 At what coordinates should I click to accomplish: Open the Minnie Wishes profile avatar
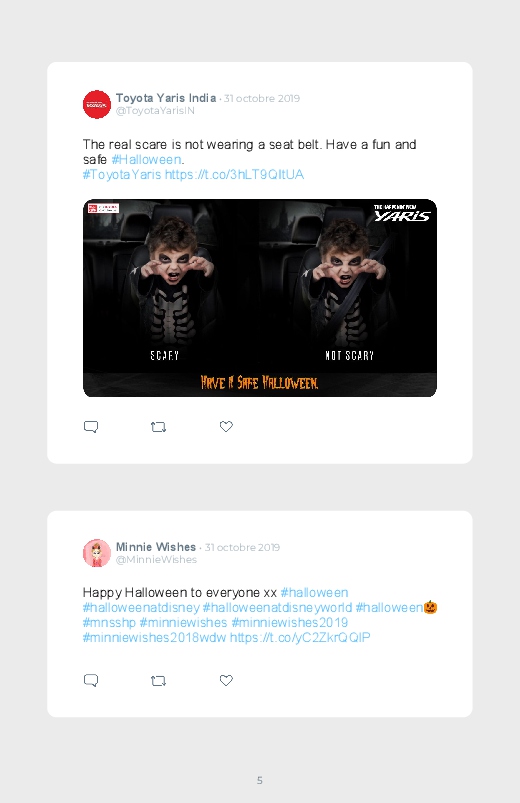coord(97,553)
